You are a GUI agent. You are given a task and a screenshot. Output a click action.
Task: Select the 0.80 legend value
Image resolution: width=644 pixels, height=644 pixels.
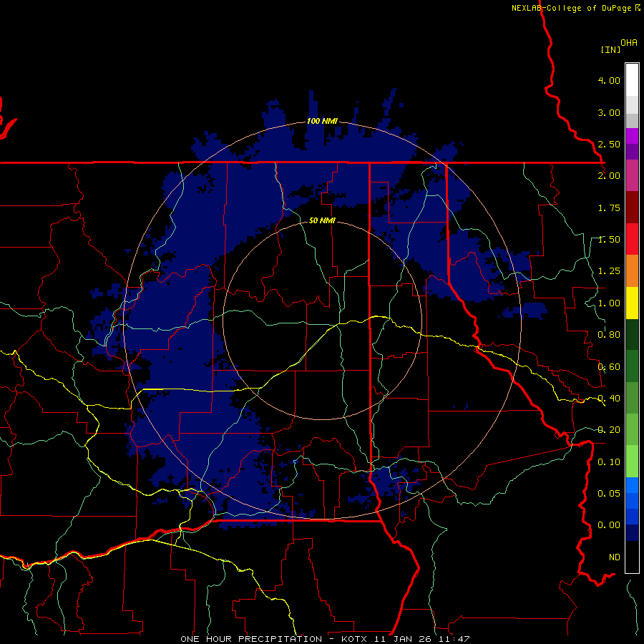pos(609,335)
